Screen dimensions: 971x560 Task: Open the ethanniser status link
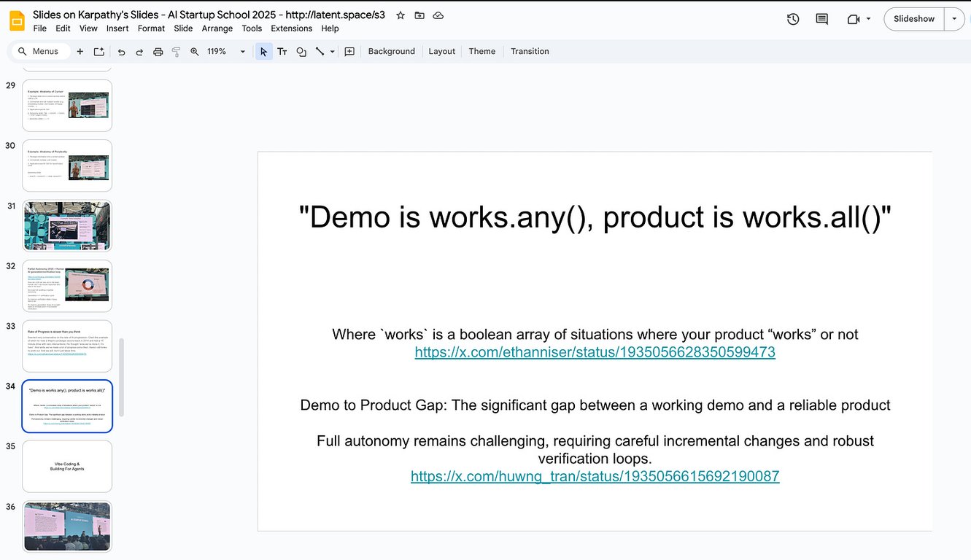pyautogui.click(x=595, y=352)
